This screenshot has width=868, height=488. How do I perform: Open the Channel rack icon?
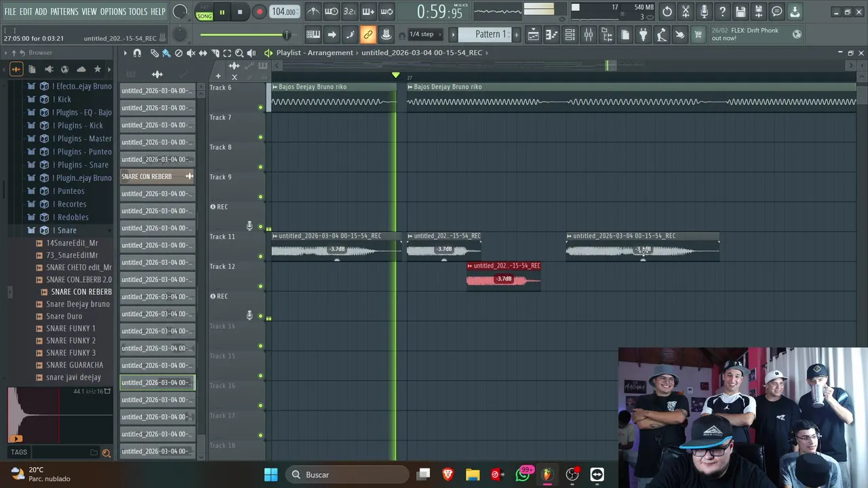coord(570,35)
